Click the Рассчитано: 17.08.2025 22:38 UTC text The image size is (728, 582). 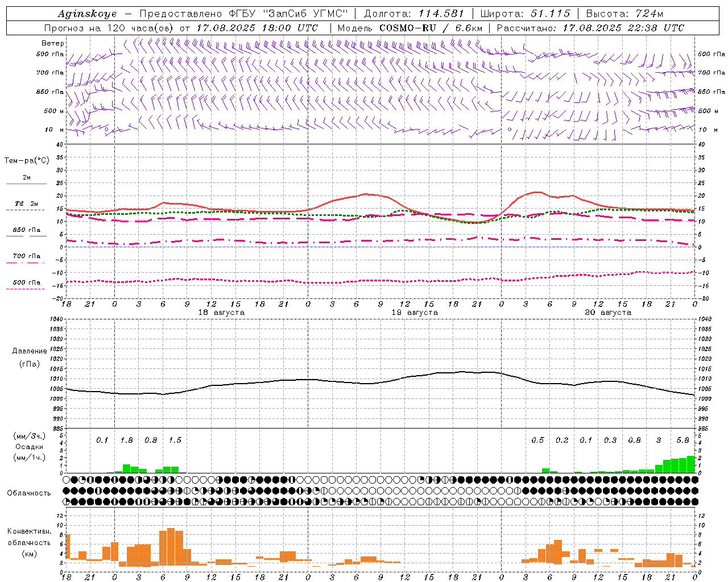pos(590,28)
